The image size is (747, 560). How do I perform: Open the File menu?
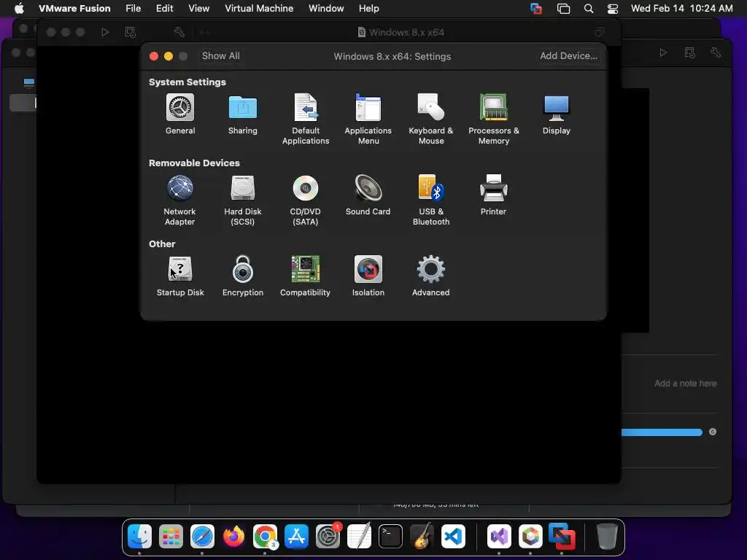(x=133, y=8)
